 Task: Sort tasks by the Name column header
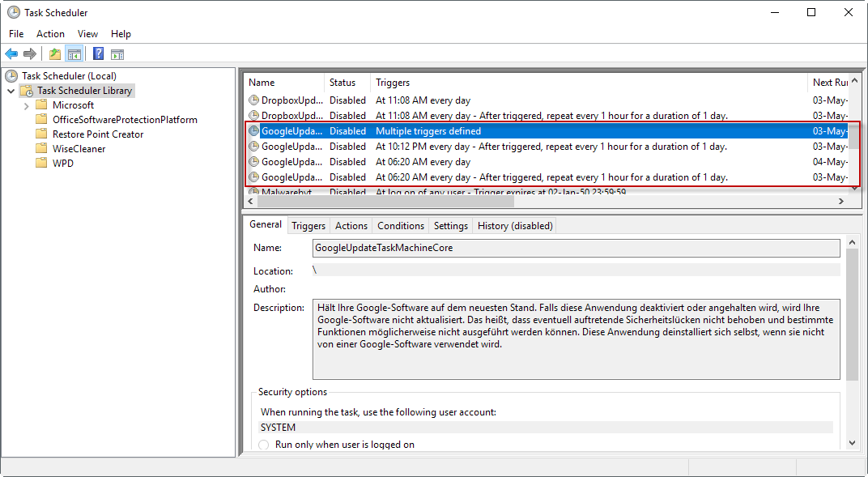click(x=284, y=83)
